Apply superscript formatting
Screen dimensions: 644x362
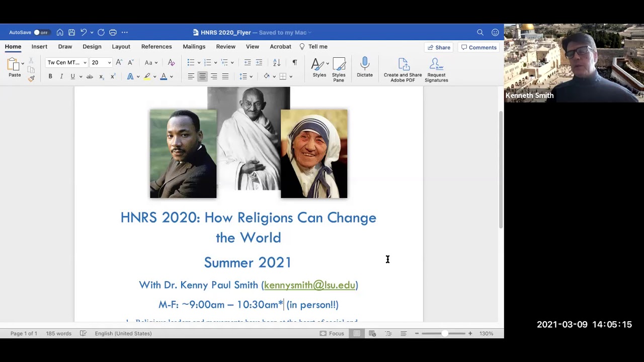113,76
